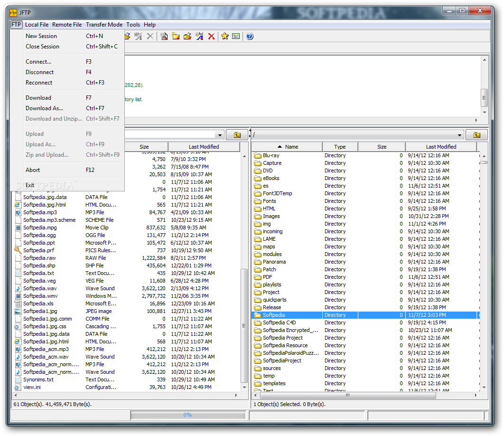Refresh the remote folder using toolbar icon
504x436 pixels.
(x=187, y=37)
